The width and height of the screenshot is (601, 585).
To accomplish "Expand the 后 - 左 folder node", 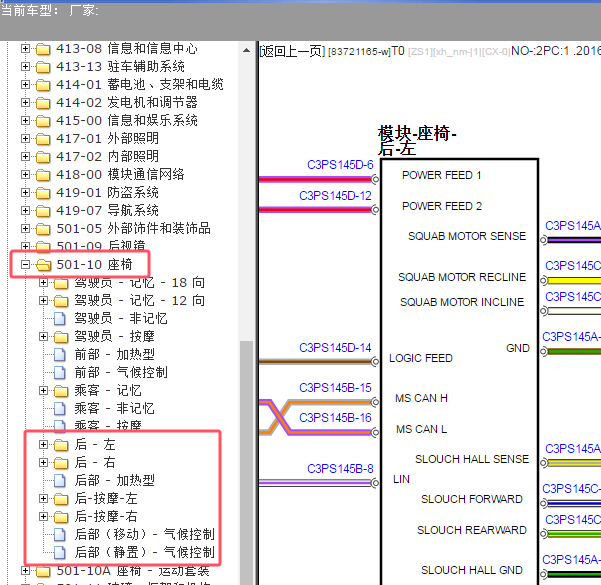I will (43, 444).
